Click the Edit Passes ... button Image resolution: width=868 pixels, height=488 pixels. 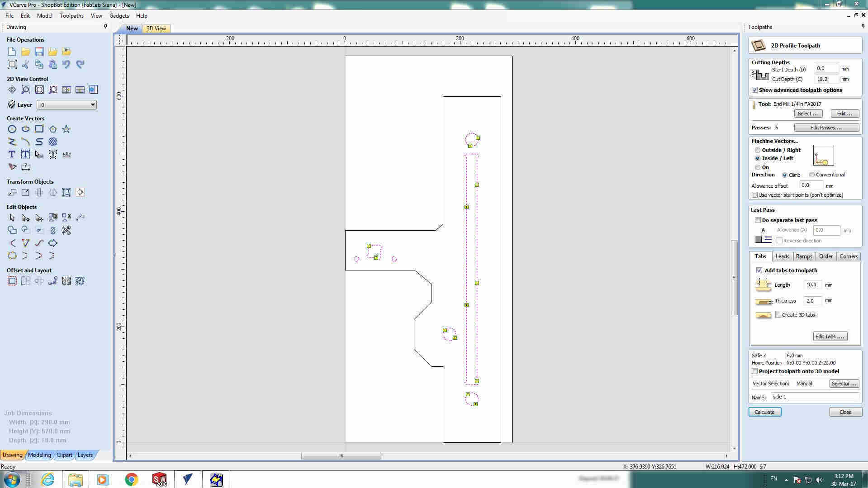[x=826, y=128]
